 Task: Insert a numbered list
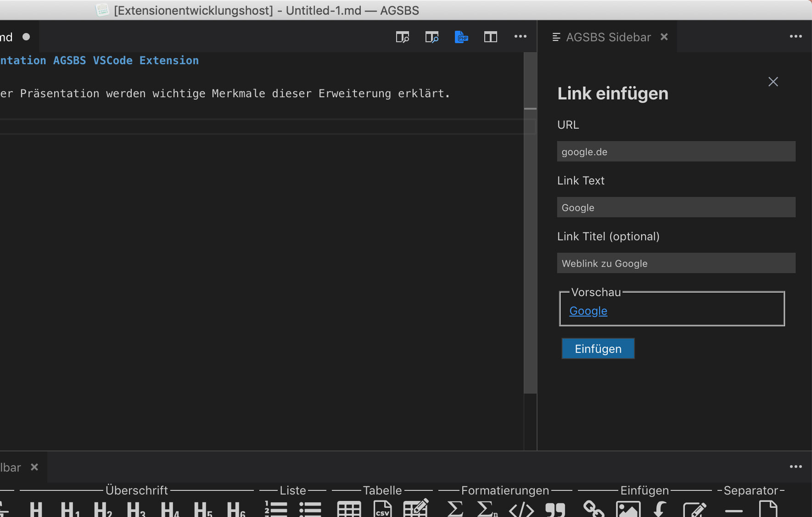click(275, 509)
